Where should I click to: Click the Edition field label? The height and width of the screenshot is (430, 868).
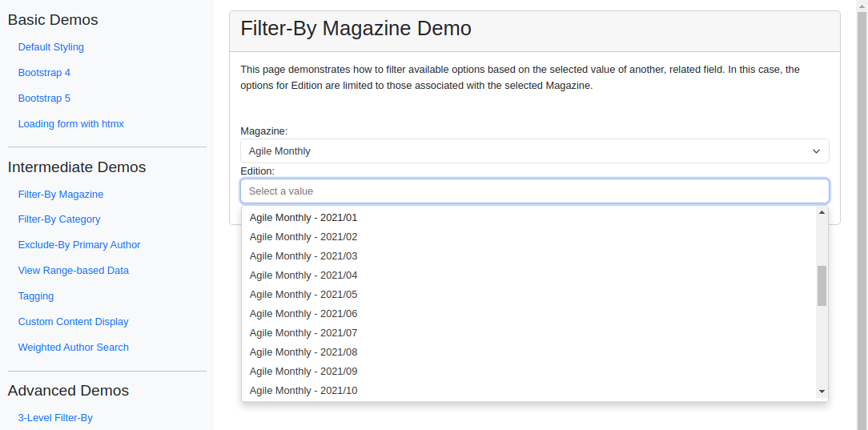tap(257, 171)
